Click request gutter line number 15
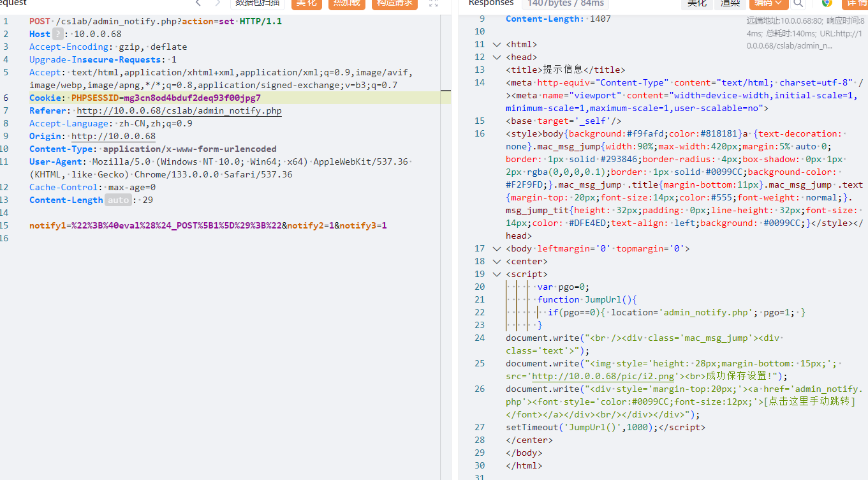Screen dimensions: 868x480 (5, 225)
